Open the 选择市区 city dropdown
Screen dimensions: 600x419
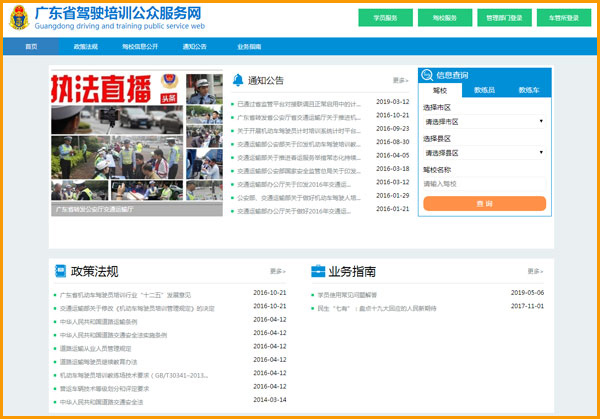(x=483, y=121)
